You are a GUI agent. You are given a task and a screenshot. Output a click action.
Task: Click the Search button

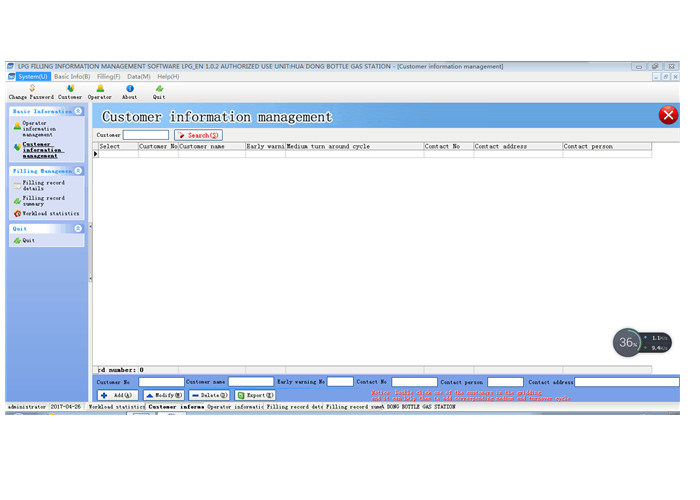[x=198, y=135]
